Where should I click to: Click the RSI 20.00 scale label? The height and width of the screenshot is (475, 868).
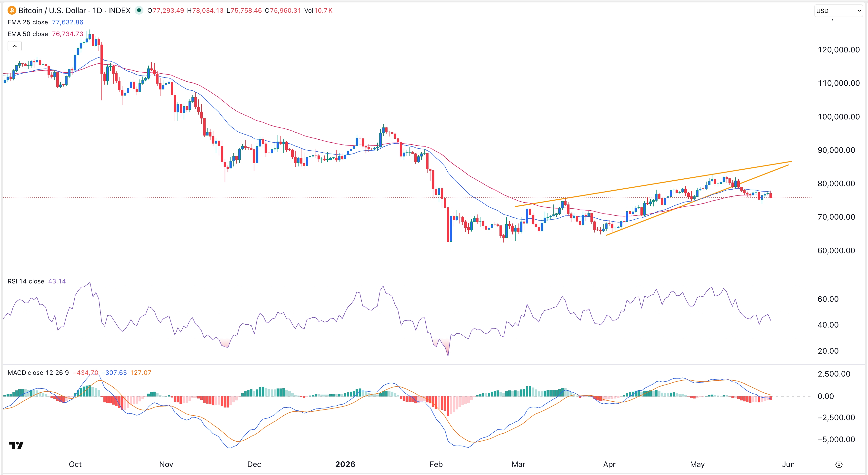pyautogui.click(x=828, y=351)
